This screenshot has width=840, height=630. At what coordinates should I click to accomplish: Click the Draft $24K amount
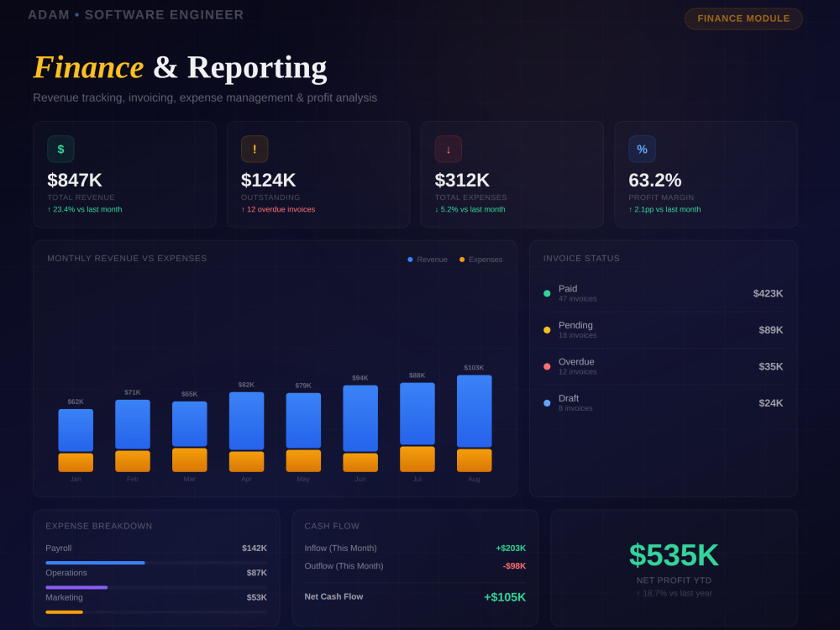click(x=771, y=403)
